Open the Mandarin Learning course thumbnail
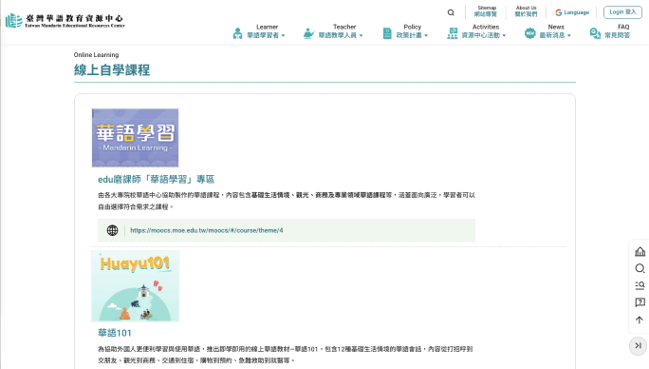This screenshot has width=649, height=369. [x=135, y=138]
